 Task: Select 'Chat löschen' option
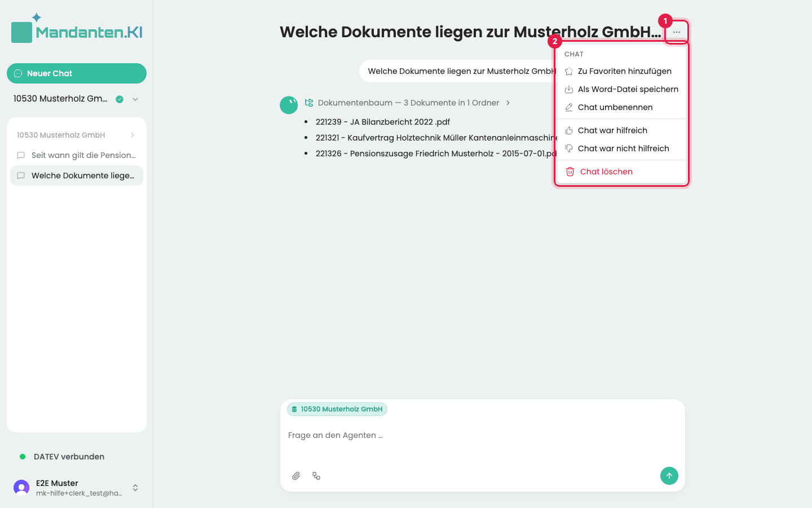click(621, 172)
